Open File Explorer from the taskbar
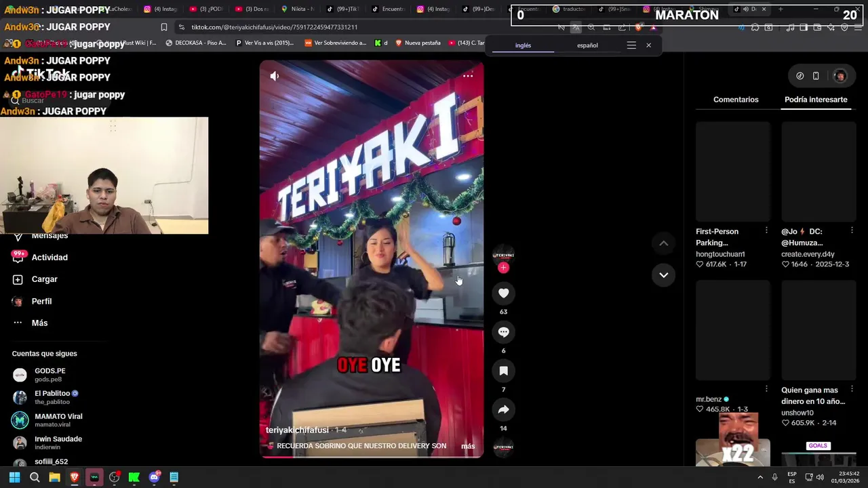This screenshot has width=868, height=488. pyautogui.click(x=54, y=477)
